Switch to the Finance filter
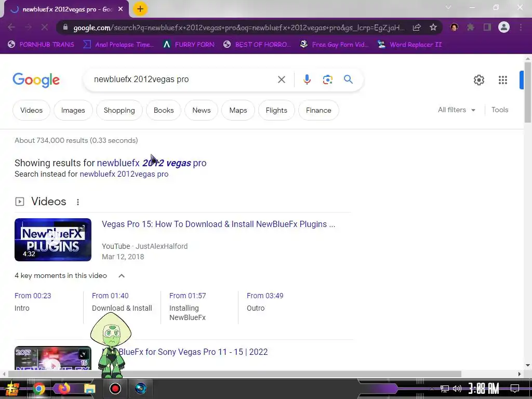This screenshot has width=532, height=399. [318, 110]
